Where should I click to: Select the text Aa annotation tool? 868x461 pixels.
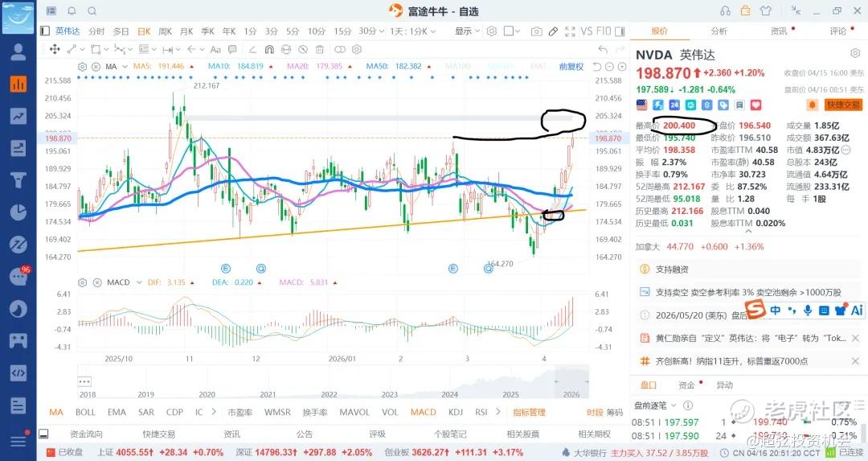tap(215, 49)
